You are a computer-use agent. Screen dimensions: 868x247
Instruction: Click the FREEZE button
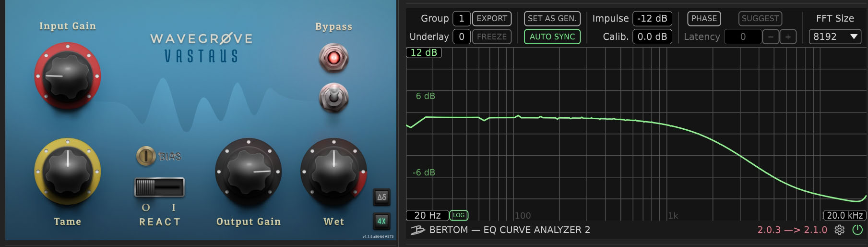492,37
